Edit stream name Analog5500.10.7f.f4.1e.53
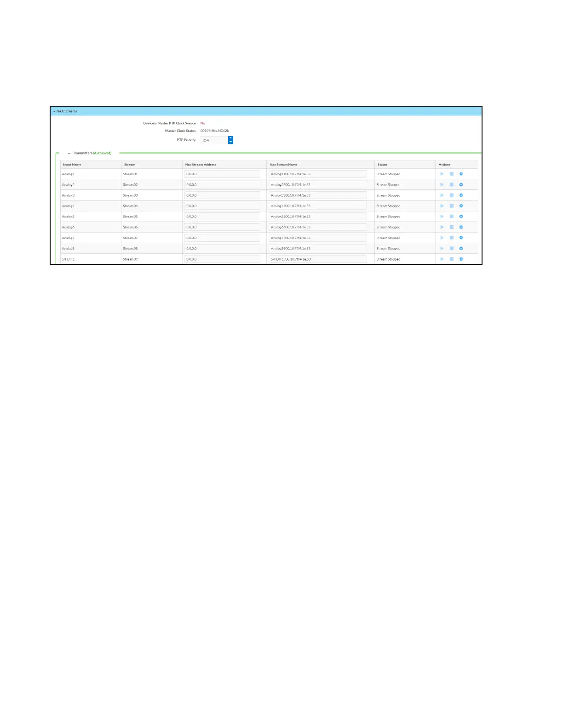 point(318,216)
